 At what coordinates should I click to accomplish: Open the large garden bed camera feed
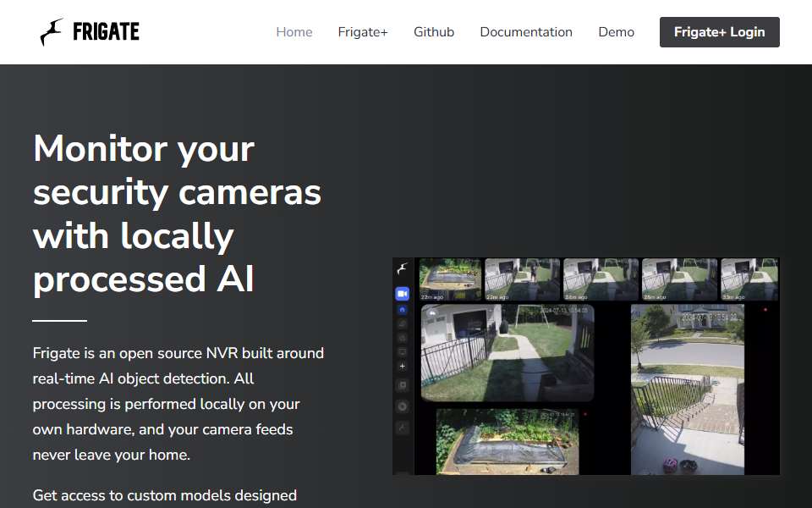pyautogui.click(x=507, y=442)
